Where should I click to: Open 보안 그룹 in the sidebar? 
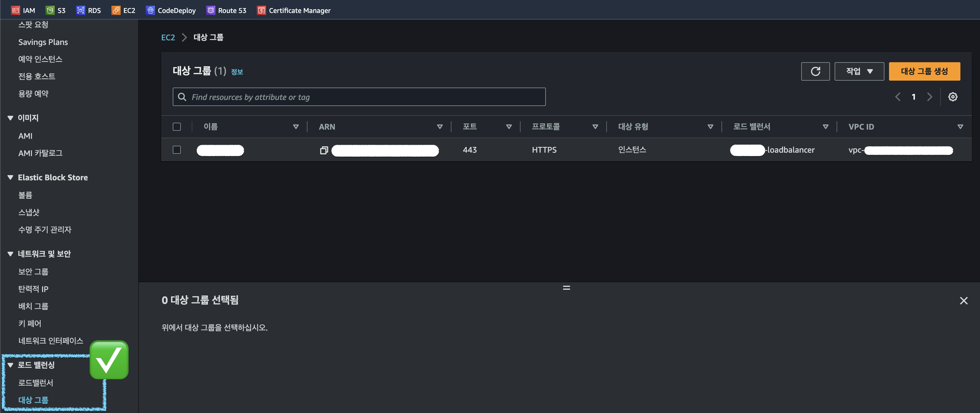pyautogui.click(x=33, y=271)
